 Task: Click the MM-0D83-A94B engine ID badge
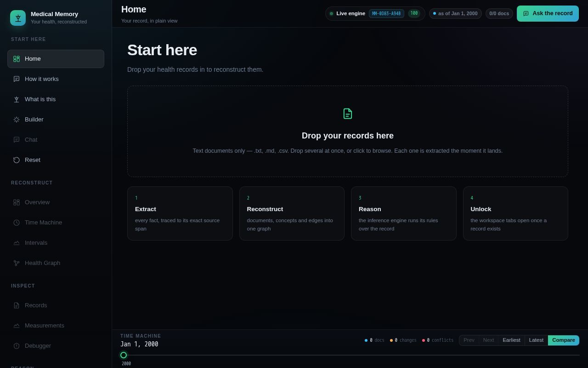(386, 14)
